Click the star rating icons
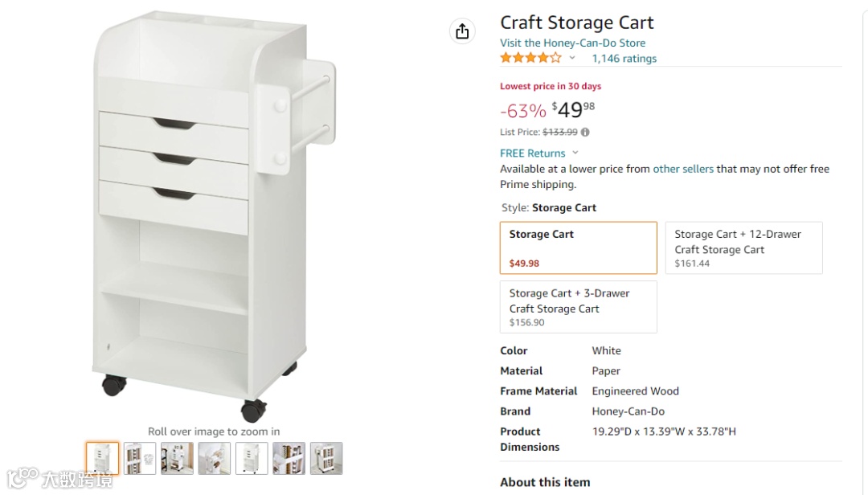Viewport: 868px width, 495px height. (x=530, y=58)
